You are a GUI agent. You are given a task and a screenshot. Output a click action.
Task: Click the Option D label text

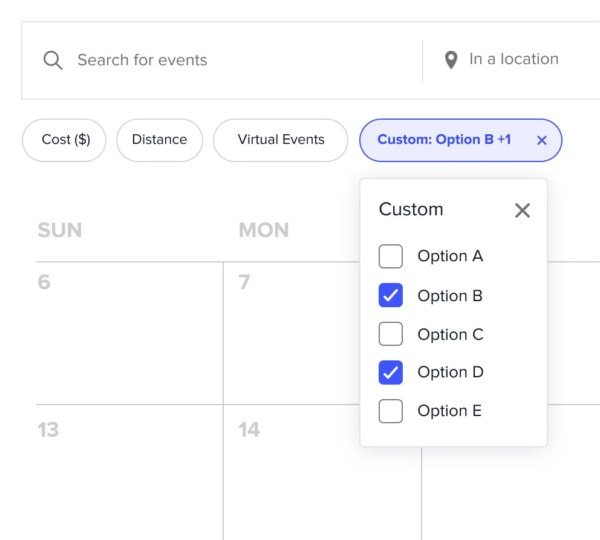tap(450, 372)
